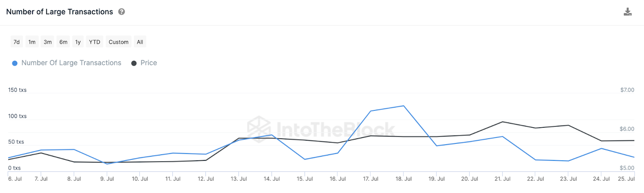Download chart data via download icon
The height and width of the screenshot is (193, 644).
(627, 12)
